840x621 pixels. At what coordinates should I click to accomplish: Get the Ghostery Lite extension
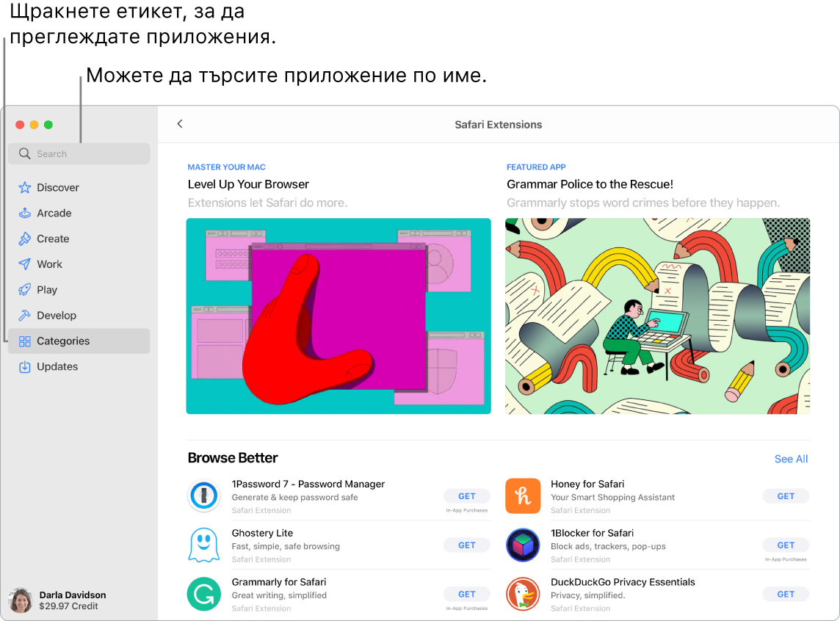click(467, 545)
